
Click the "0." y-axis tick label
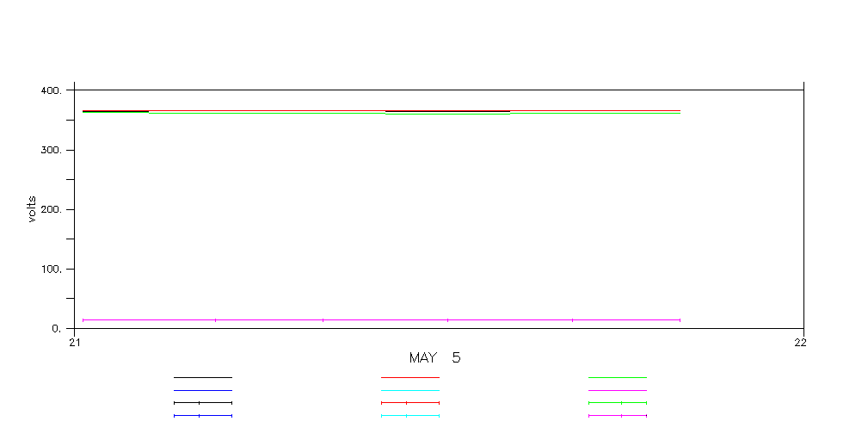pos(56,328)
